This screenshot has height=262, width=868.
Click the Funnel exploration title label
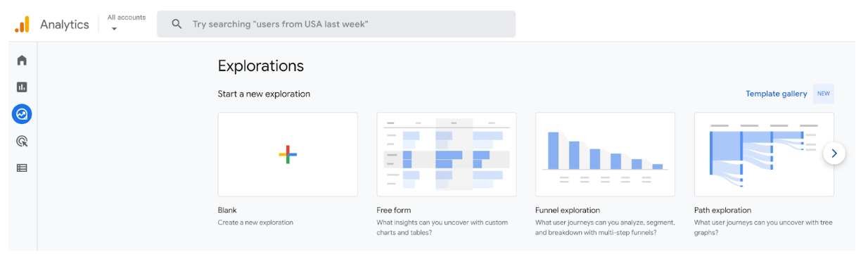pos(568,210)
